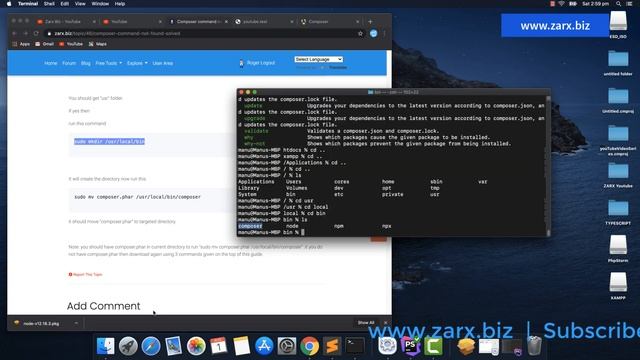Open Window menu in menu bar
The height and width of the screenshot is (360, 640).
(x=100, y=4)
